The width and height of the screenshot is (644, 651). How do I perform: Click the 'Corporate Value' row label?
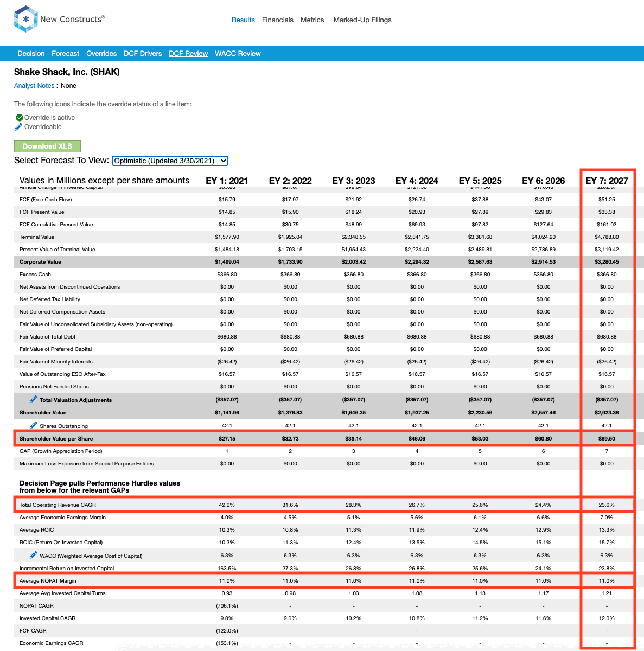click(40, 262)
